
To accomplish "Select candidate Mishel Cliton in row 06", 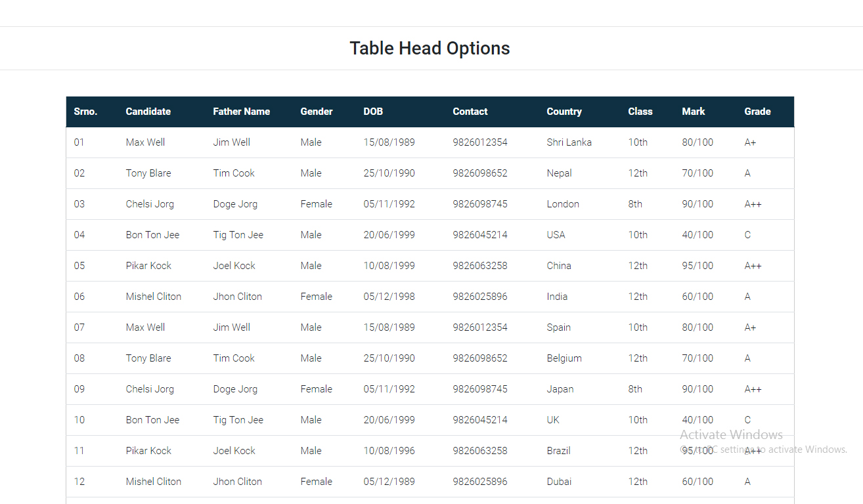I will pyautogui.click(x=153, y=296).
